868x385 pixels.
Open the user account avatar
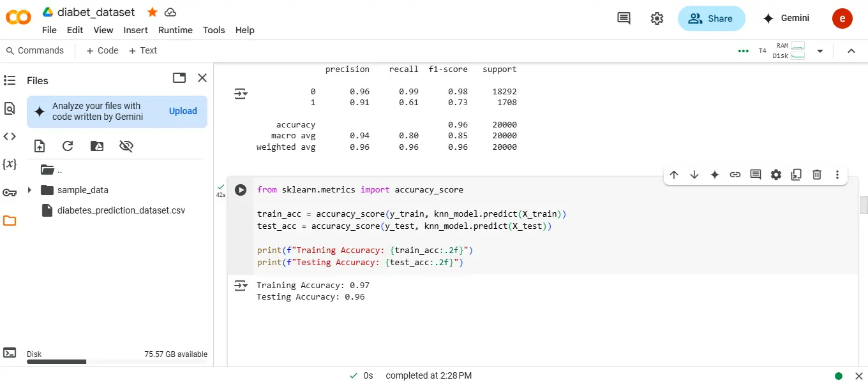tap(842, 18)
